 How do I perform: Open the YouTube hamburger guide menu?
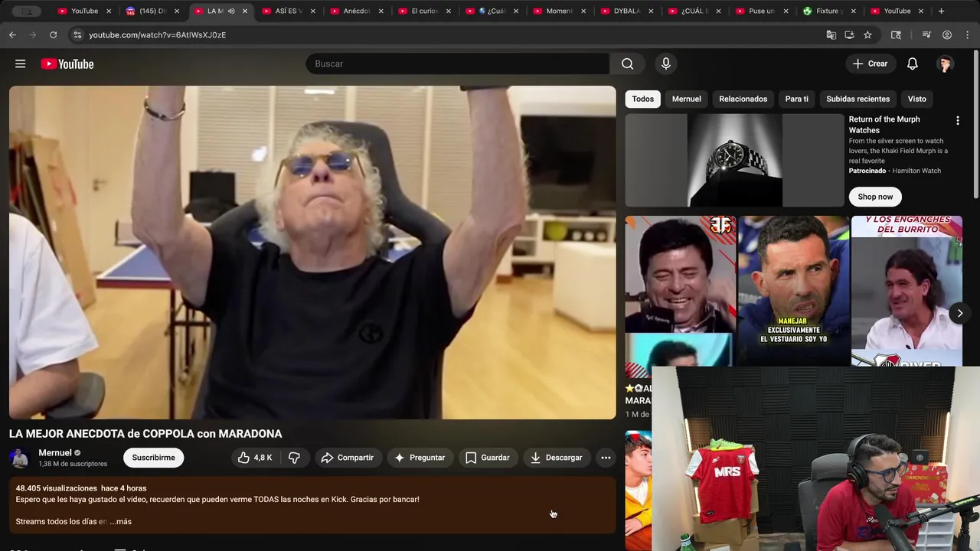tap(20, 64)
